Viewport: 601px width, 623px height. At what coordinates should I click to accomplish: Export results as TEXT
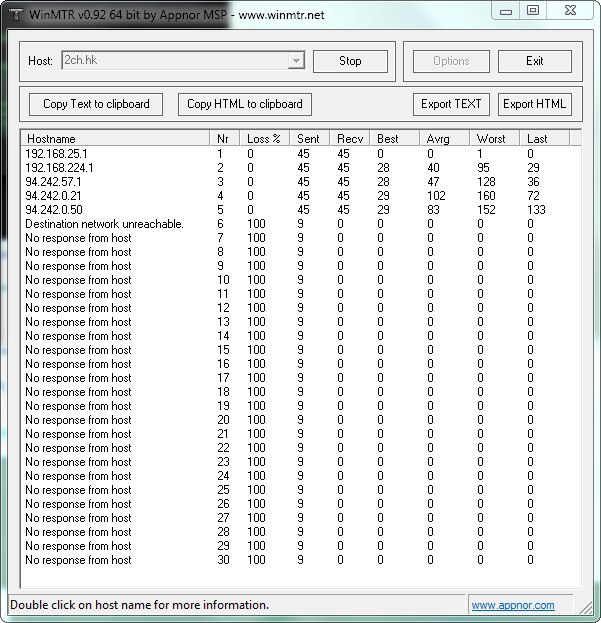point(451,104)
